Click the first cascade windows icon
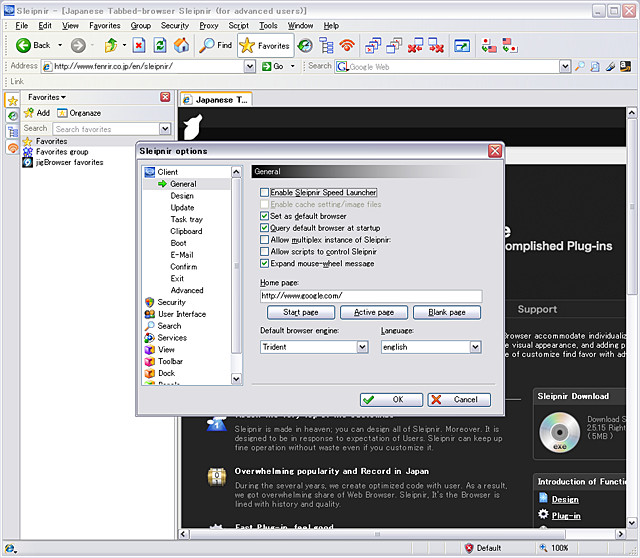 (x=373, y=45)
